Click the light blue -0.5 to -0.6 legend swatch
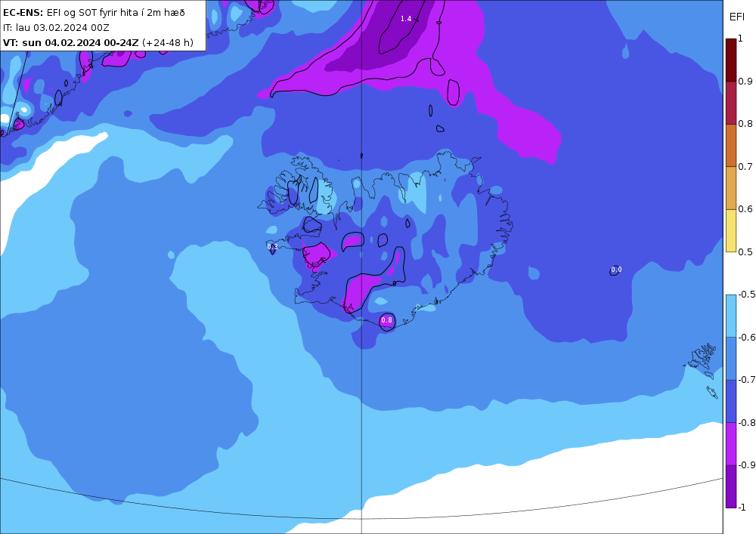756x534 pixels. tap(731, 316)
